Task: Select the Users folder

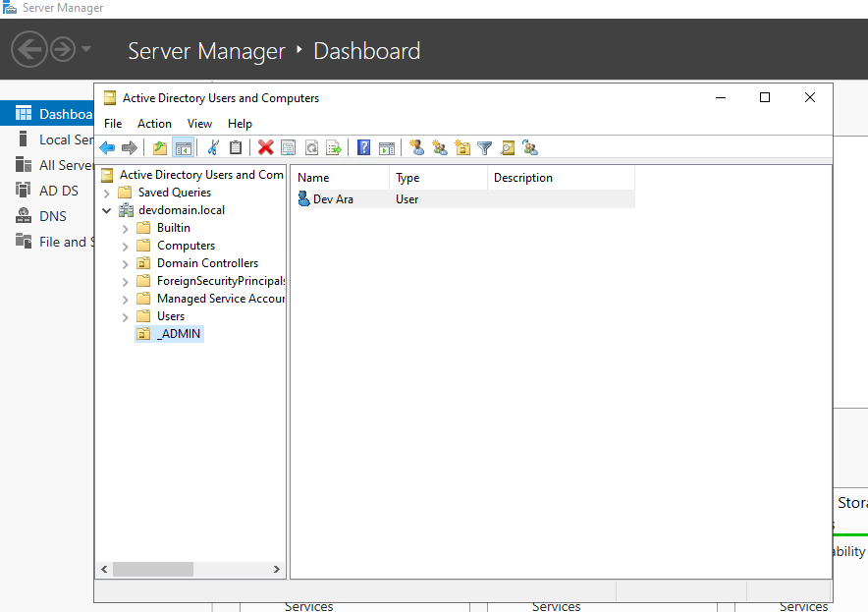Action: (171, 316)
